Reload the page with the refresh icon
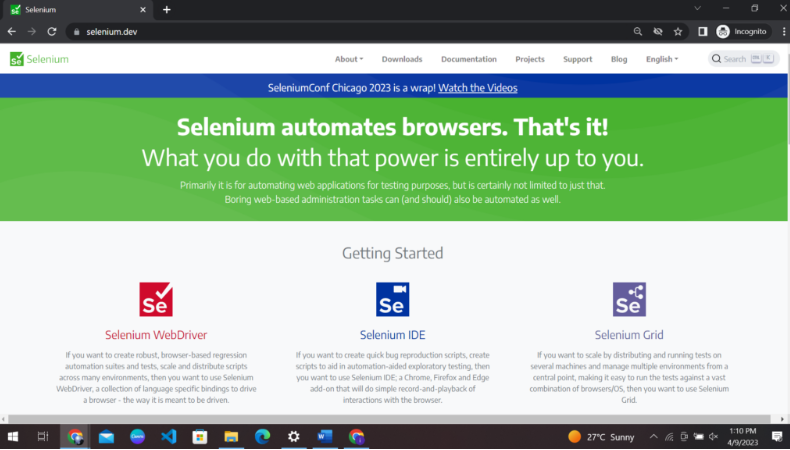This screenshot has width=790, height=450. tap(52, 31)
